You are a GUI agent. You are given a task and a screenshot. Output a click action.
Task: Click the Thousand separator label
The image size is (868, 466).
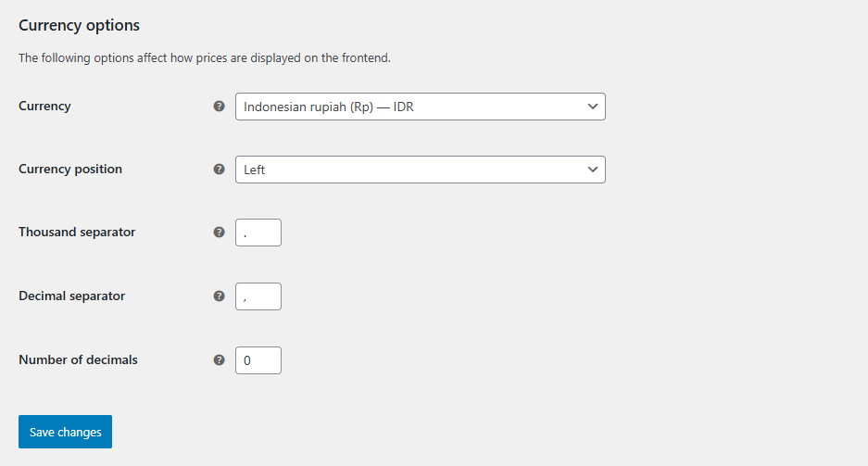tap(77, 233)
